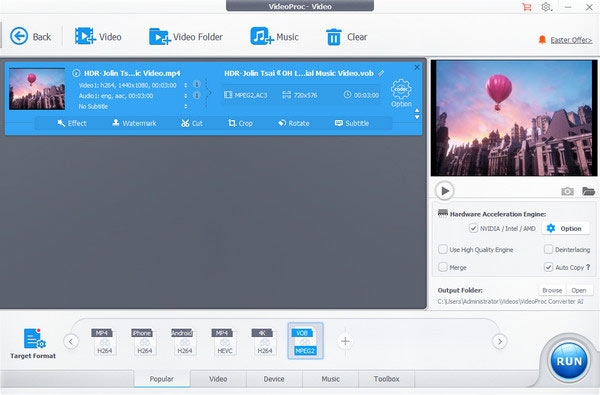600x395 pixels.
Task: Open the Cut tool
Action: tap(192, 123)
